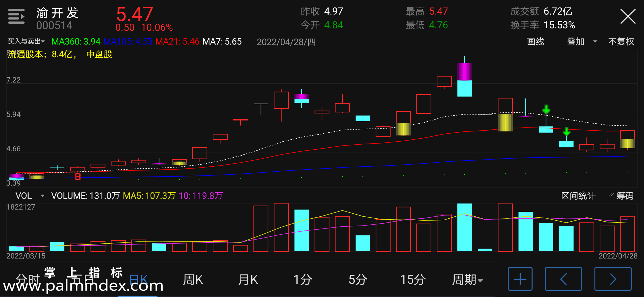The image size is (644, 297).
Task: Expand the 筹码 chip distribution panel
Action: pos(621,196)
